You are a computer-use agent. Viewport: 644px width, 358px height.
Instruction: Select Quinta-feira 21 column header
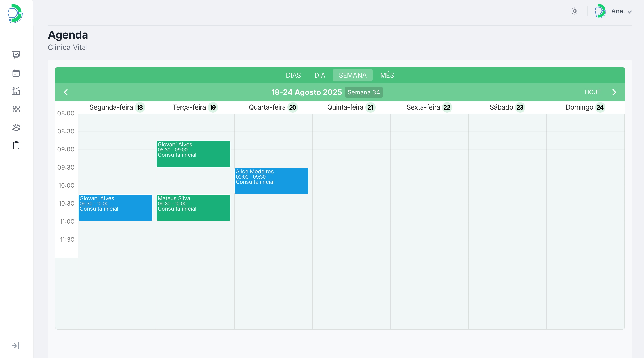[x=351, y=108]
